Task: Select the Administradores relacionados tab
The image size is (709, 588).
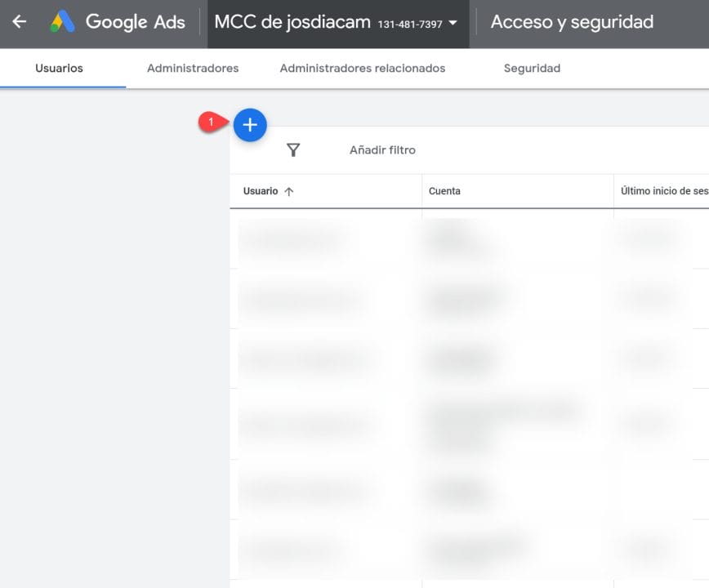Action: 363,69
